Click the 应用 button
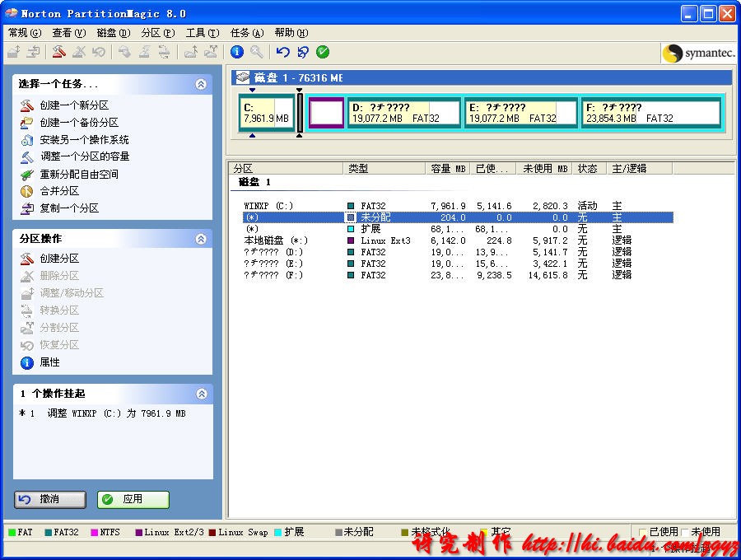 click(133, 500)
